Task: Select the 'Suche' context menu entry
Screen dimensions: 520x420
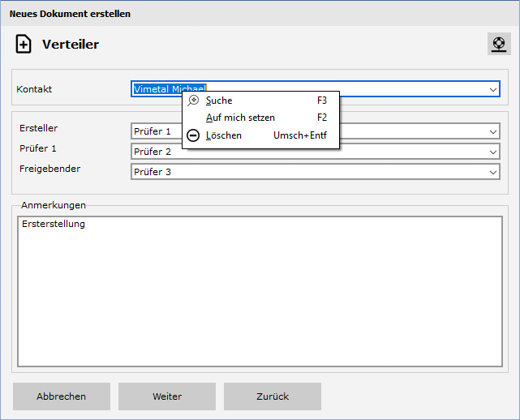Action: 219,101
